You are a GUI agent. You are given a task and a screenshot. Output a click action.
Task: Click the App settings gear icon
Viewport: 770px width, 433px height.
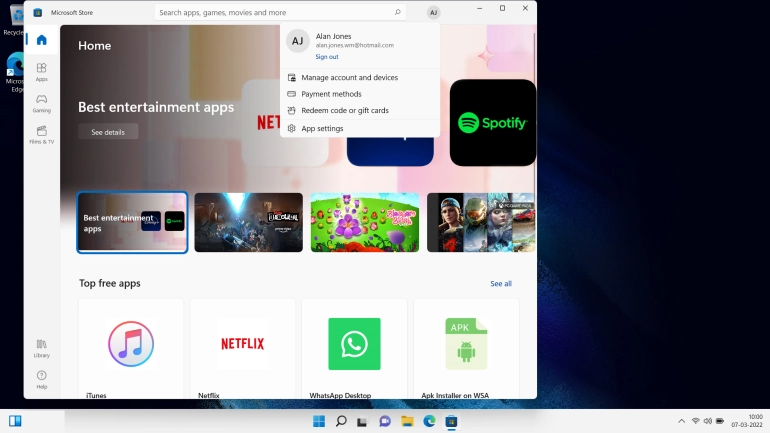coord(292,128)
